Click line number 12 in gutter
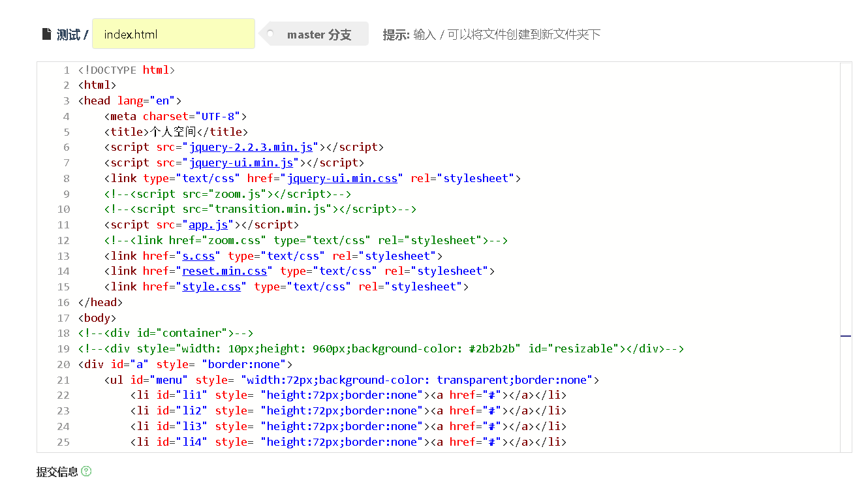 pyautogui.click(x=63, y=240)
